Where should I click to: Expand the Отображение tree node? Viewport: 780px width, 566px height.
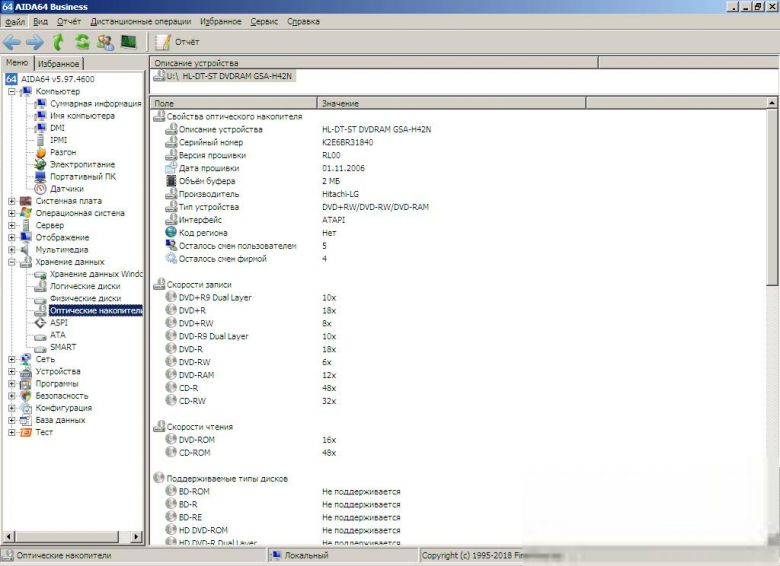pos(11,237)
